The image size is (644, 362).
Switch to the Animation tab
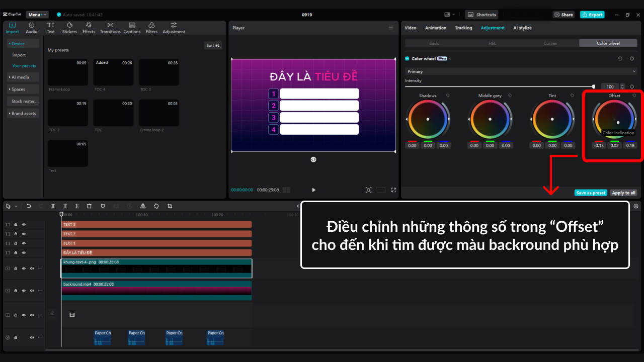[x=436, y=28]
